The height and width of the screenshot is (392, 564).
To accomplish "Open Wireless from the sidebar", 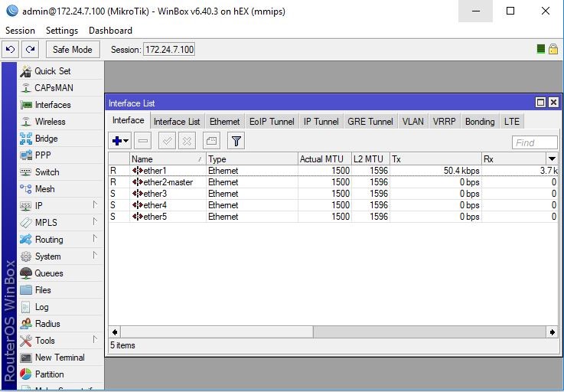I will tap(50, 122).
